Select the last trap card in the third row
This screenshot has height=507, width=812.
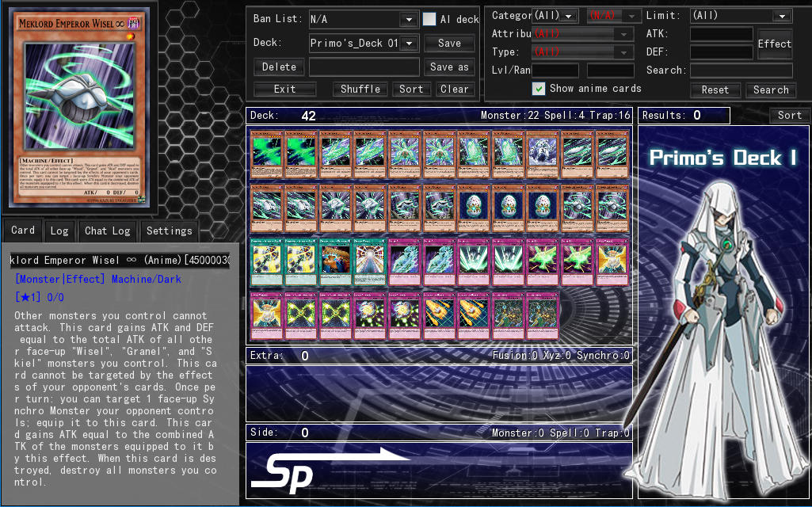[x=612, y=261]
